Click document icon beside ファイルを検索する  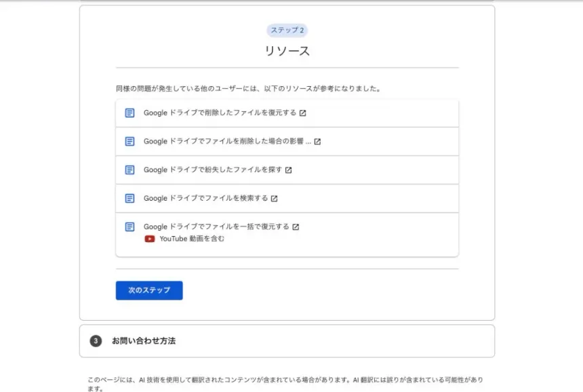(129, 198)
